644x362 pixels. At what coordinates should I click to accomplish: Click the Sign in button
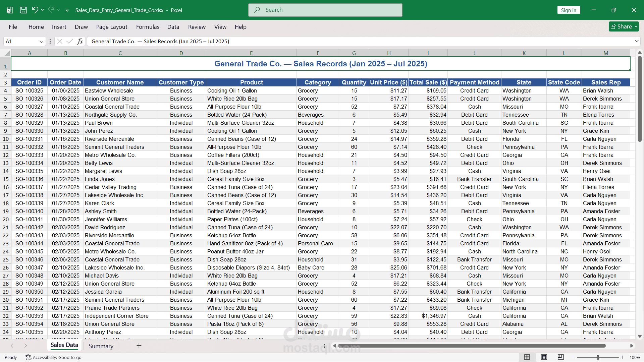click(569, 10)
